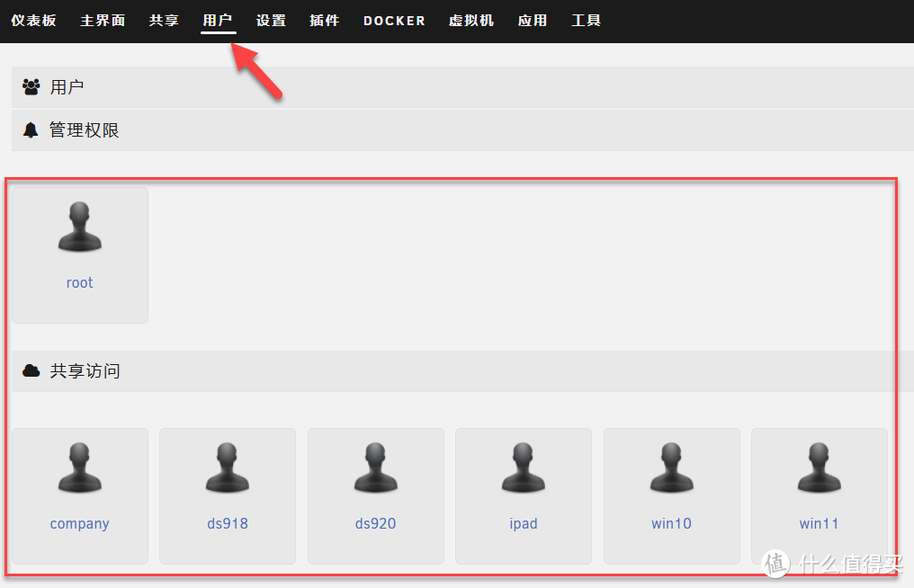
Task: Click the company user avatar
Action: (x=80, y=468)
